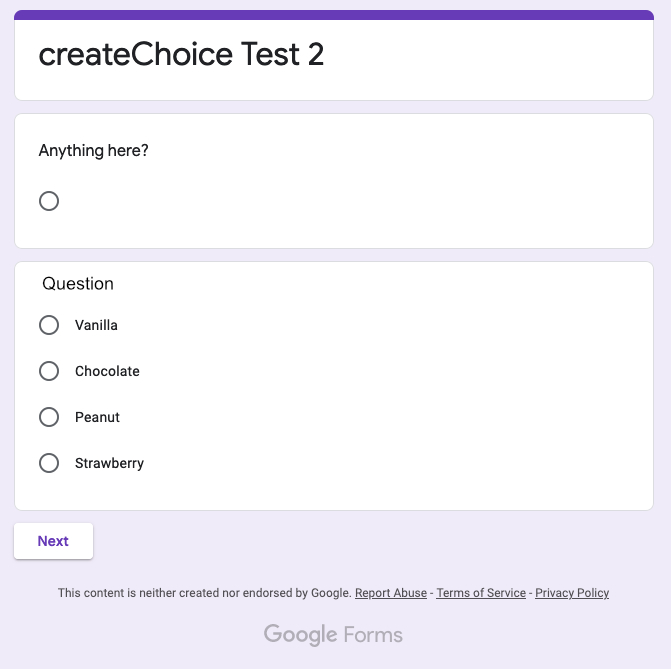Pick the Strawberry radio button
Image resolution: width=671 pixels, height=669 pixels.
coord(49,463)
